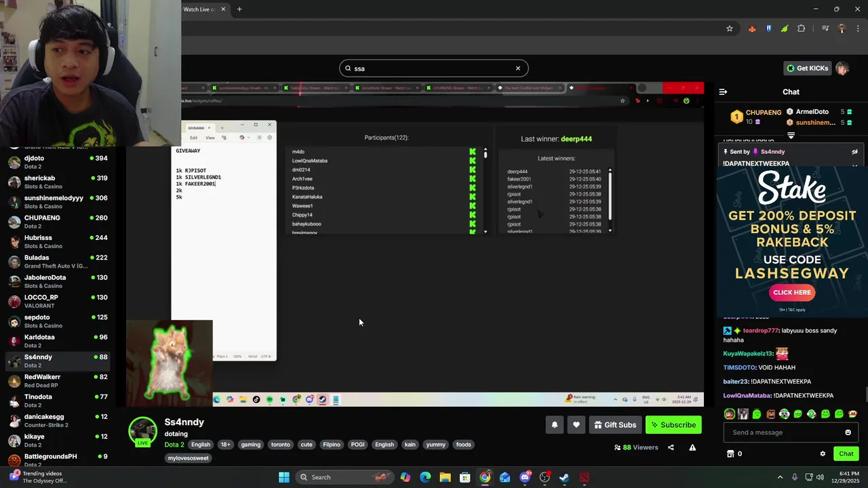Click the TIMSDOTO username in chat
This screenshot has height=488, width=868.
[739, 367]
